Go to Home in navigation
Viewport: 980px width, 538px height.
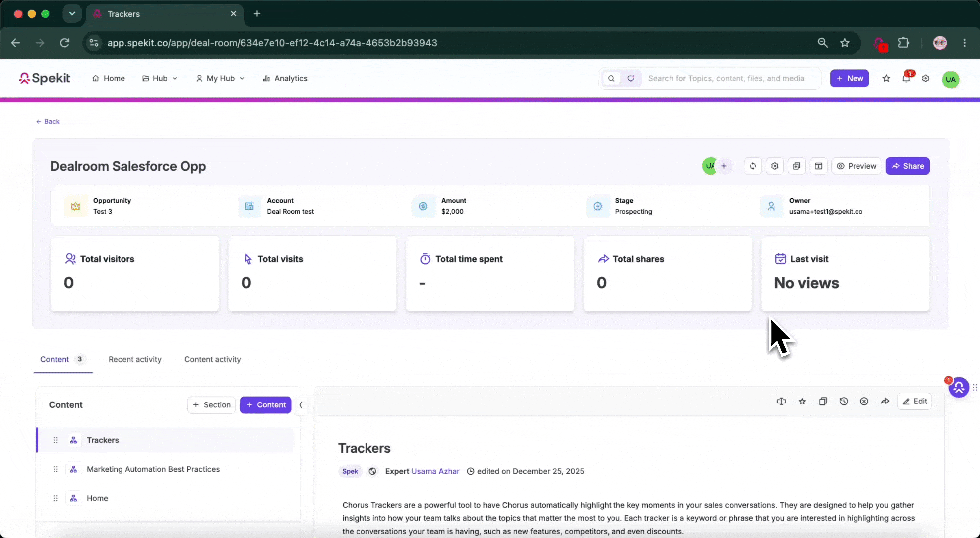[109, 78]
